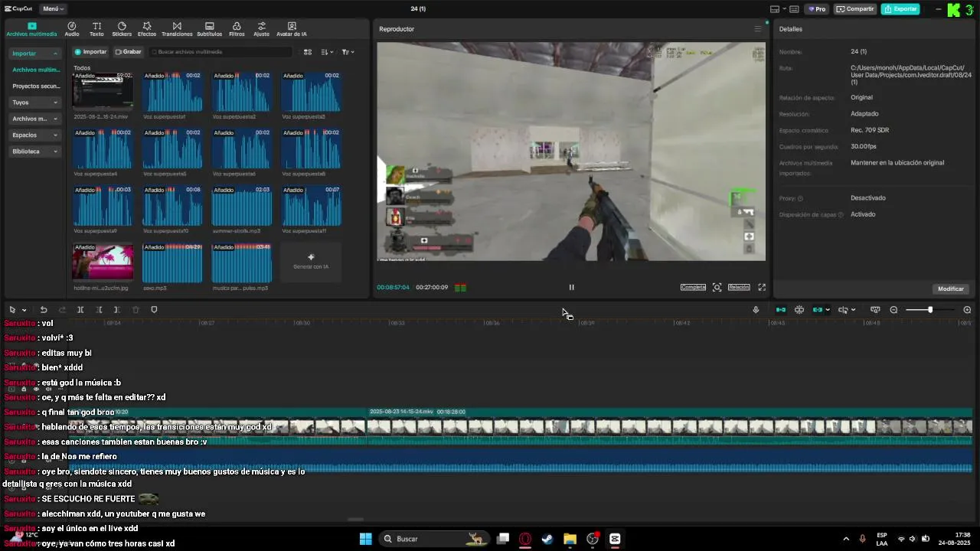Toggle the video track lock icon
The image size is (980, 551).
[24, 390]
